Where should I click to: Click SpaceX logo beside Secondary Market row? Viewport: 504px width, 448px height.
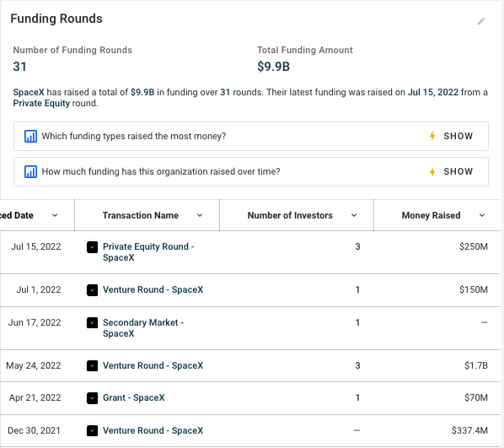click(92, 323)
